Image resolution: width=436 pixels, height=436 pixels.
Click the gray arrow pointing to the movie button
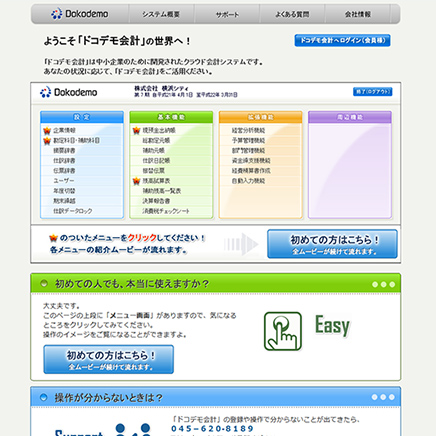click(241, 244)
